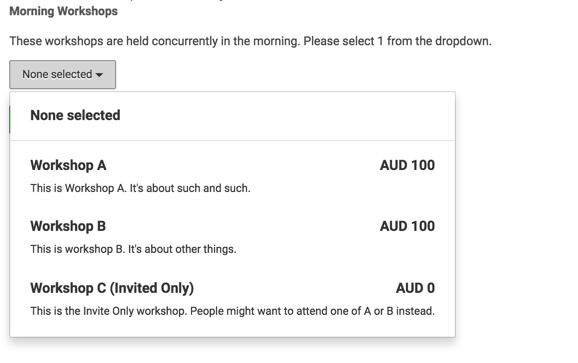Viewport: 578px width, 363px height.
Task: Click the 'Workshop B' title text
Action: 68,226
